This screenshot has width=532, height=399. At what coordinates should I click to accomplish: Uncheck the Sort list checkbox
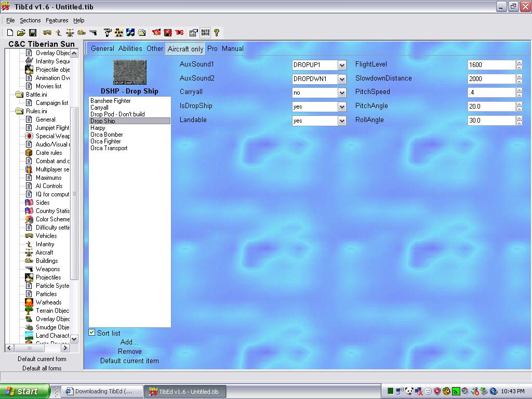point(92,332)
